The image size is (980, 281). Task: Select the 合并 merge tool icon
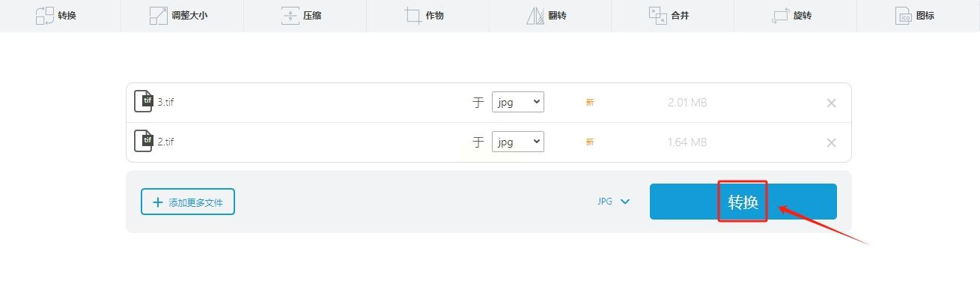click(657, 15)
